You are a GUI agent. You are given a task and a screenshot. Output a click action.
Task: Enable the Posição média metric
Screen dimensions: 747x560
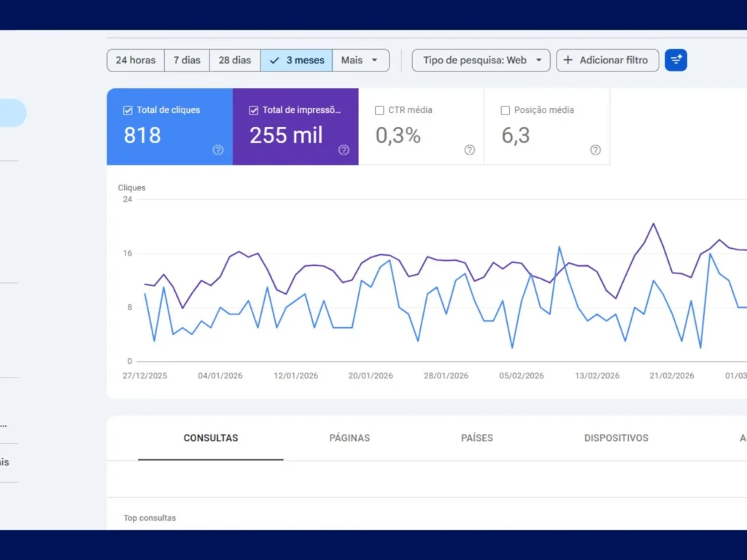[x=506, y=109]
